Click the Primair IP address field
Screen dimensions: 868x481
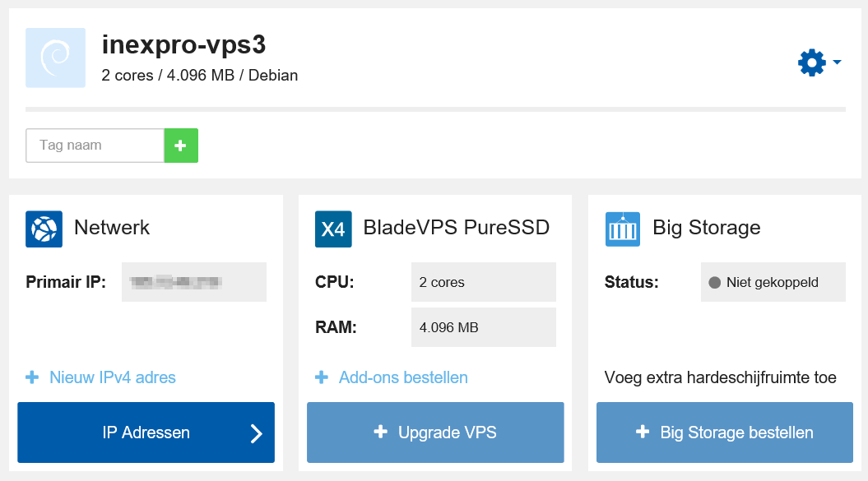click(193, 282)
